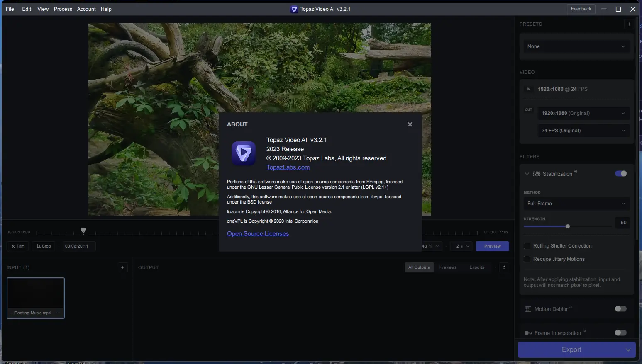642x364 pixels.
Task: Open the Full-Frame method dropdown
Action: click(576, 204)
